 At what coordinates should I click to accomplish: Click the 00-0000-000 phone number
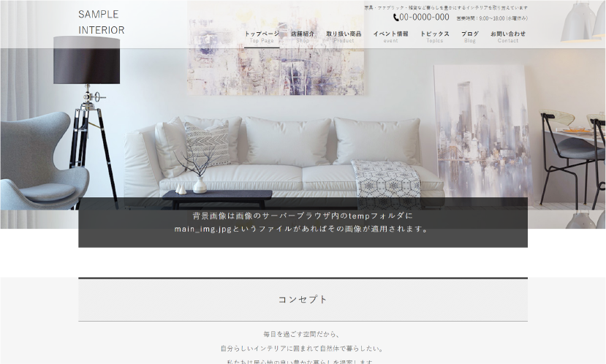click(x=425, y=18)
